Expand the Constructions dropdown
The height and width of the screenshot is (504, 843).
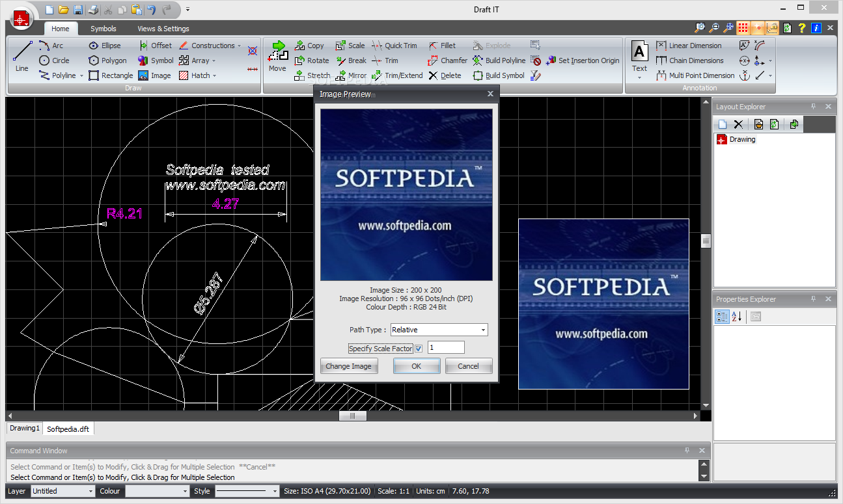point(240,46)
